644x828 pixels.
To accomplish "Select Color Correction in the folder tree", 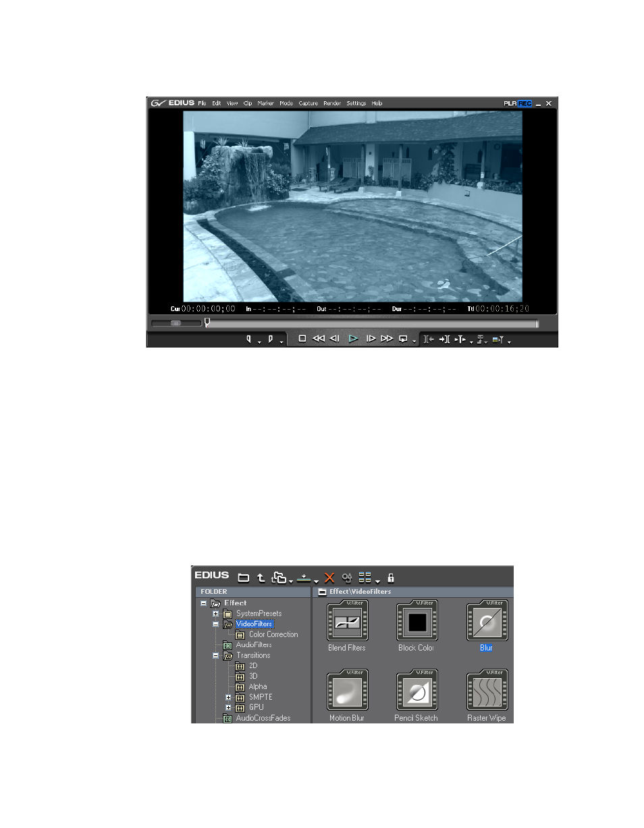I will (x=273, y=634).
